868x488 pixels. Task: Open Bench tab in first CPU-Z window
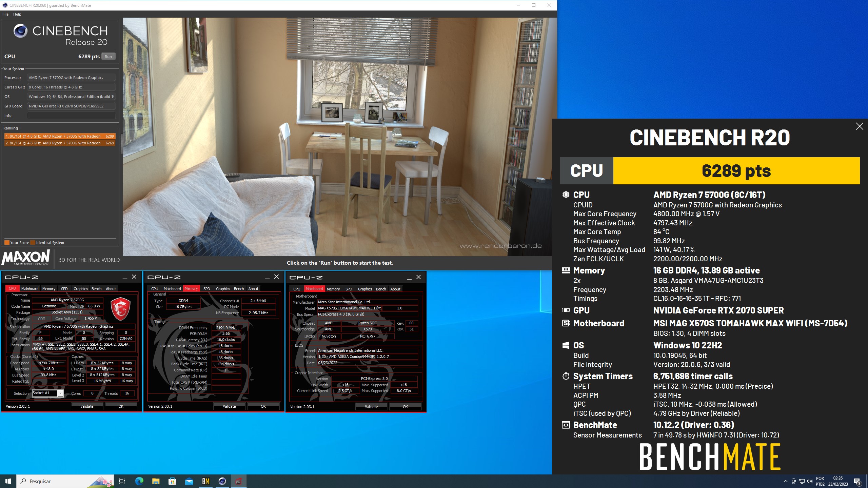coord(97,289)
